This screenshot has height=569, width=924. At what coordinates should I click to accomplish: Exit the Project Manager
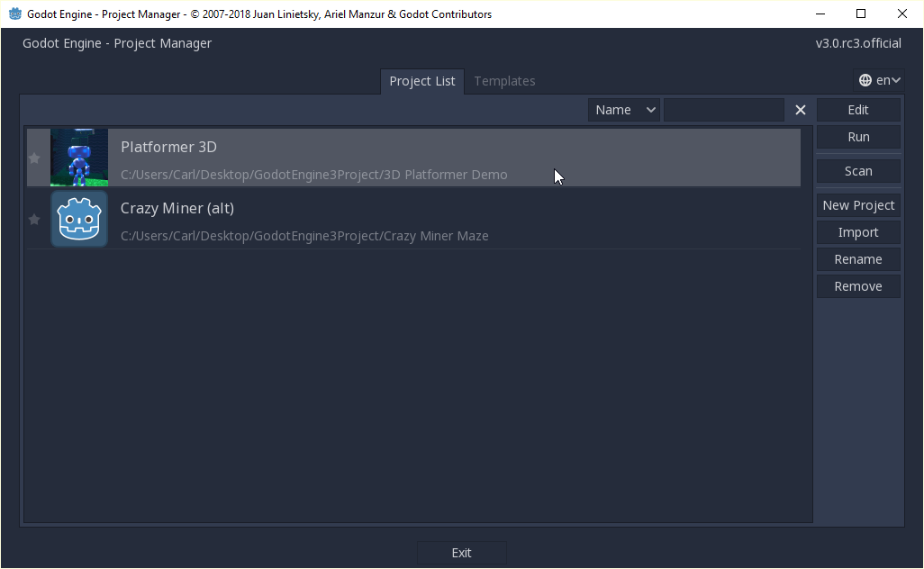(461, 553)
